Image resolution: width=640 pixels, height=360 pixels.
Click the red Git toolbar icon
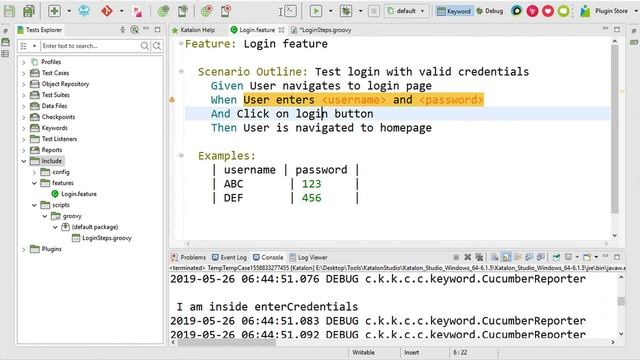click(x=107, y=11)
